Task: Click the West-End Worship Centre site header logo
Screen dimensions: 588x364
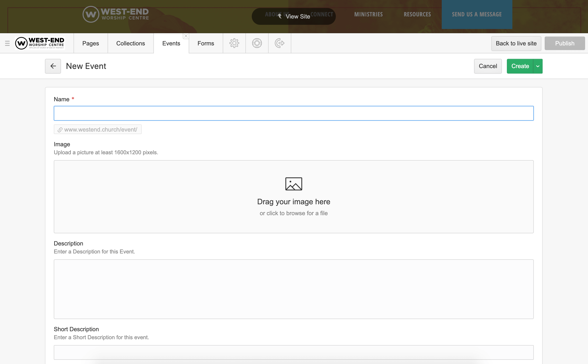Action: [x=116, y=15]
